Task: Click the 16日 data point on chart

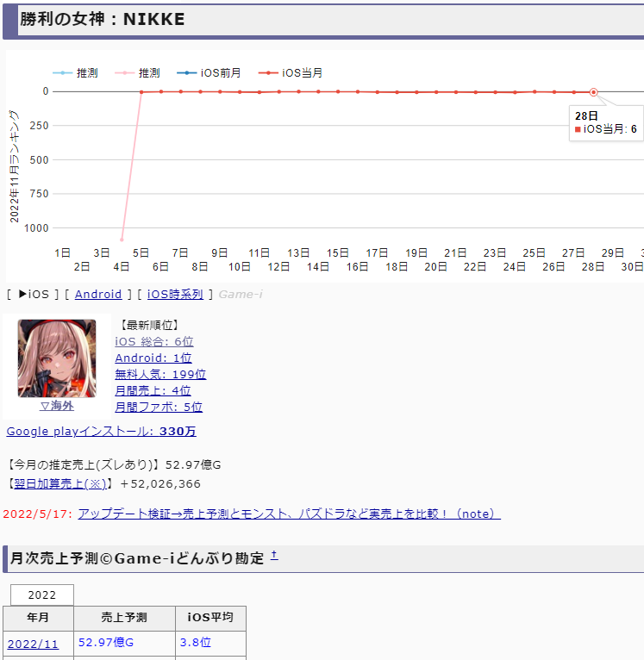Action: pyautogui.click(x=358, y=91)
